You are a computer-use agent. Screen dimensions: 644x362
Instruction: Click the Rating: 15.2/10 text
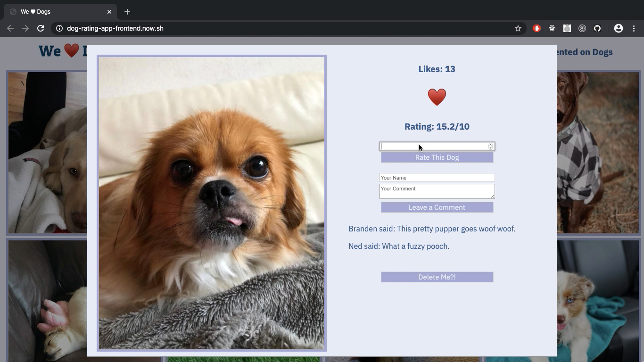click(x=437, y=127)
